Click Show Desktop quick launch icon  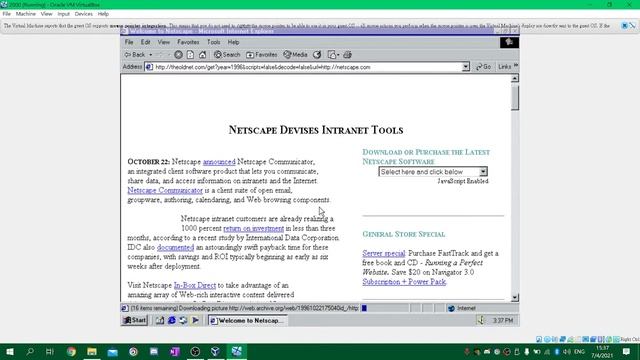(x=160, y=320)
